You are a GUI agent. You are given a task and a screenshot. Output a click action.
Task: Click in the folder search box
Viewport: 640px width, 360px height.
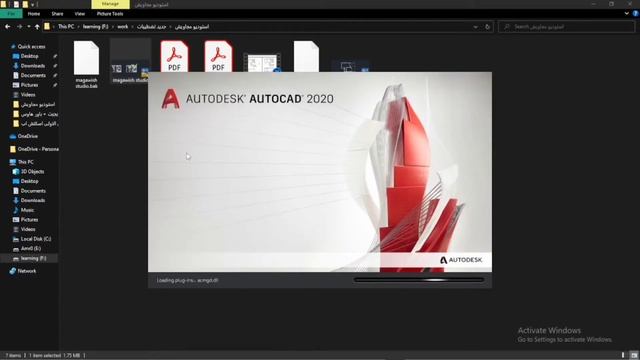click(x=567, y=27)
